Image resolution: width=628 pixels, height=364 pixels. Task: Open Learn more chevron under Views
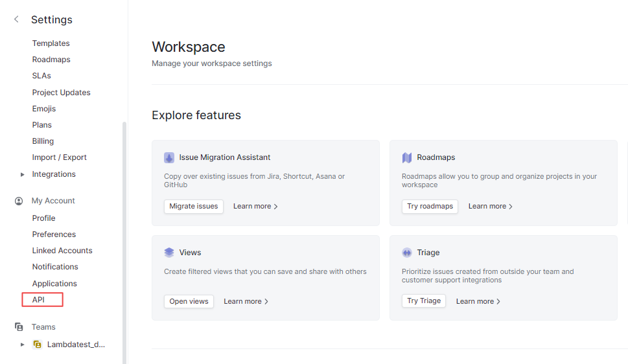point(266,301)
